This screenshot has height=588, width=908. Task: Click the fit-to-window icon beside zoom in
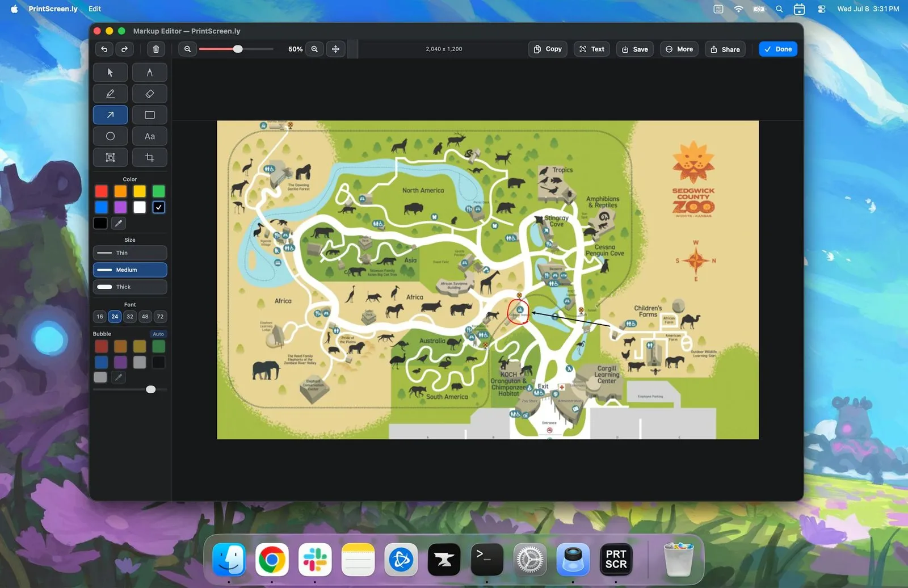click(336, 49)
